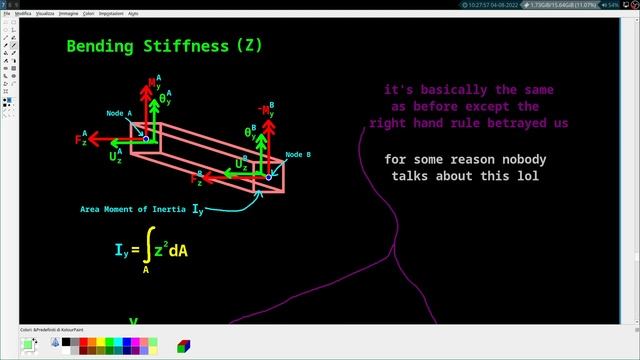This screenshot has width=640, height=360.
Task: Open the Colori menu
Action: (x=89, y=13)
